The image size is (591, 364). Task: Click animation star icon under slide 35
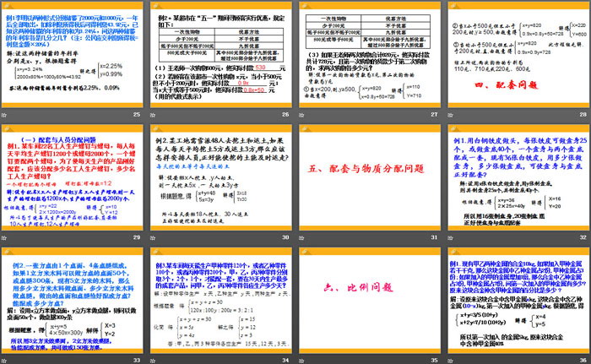301,361
